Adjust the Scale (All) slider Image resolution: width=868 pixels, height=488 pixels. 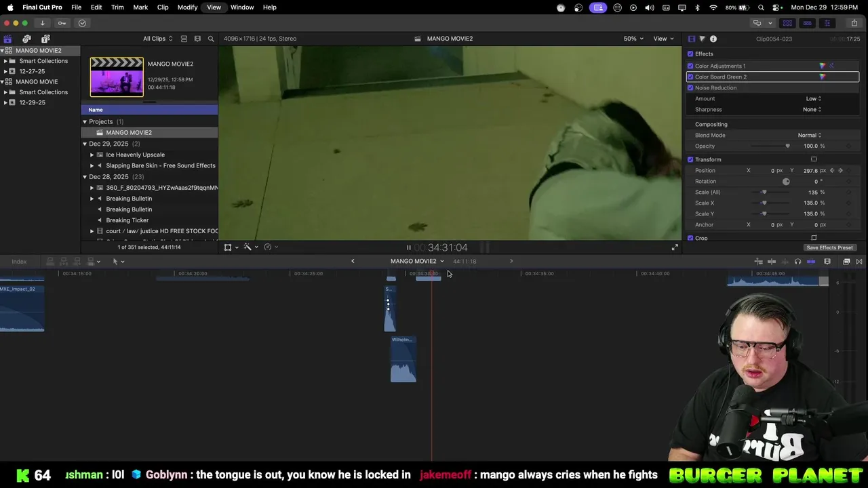[764, 192]
